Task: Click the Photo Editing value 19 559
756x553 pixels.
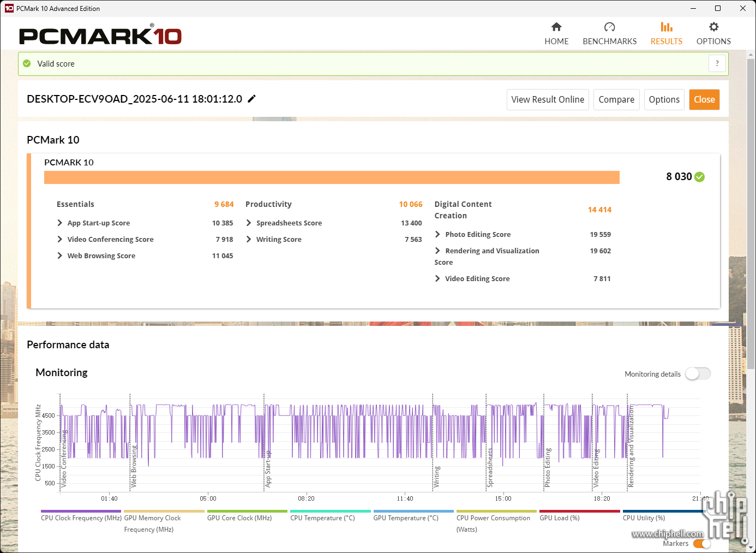Action: (600, 234)
